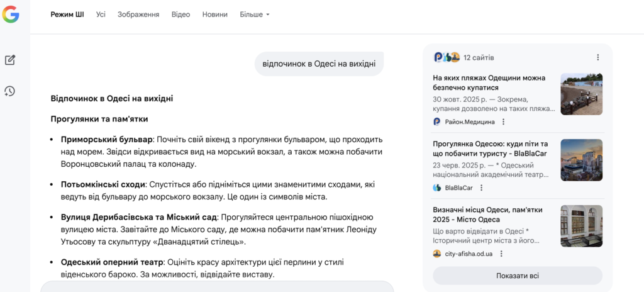The width and height of the screenshot is (644, 292).
Task: Click the bold 'Потьомкінські сходи' text
Action: click(103, 184)
